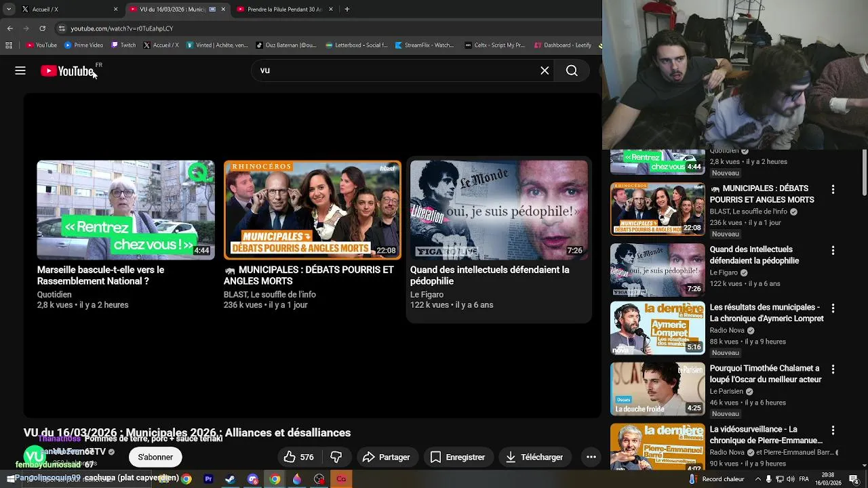Switch to the Accueil / X tab
The image size is (868, 488).
point(69,9)
